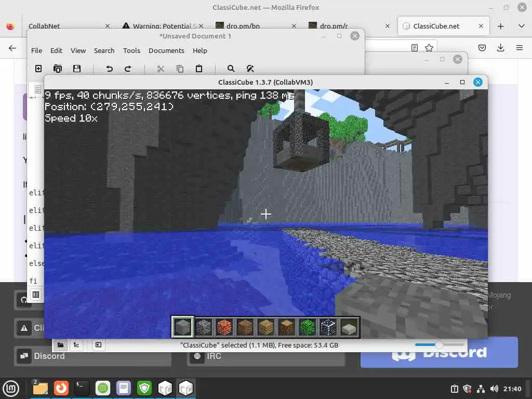
Task: Switch to ClassiCube.net tab
Action: click(x=443, y=26)
